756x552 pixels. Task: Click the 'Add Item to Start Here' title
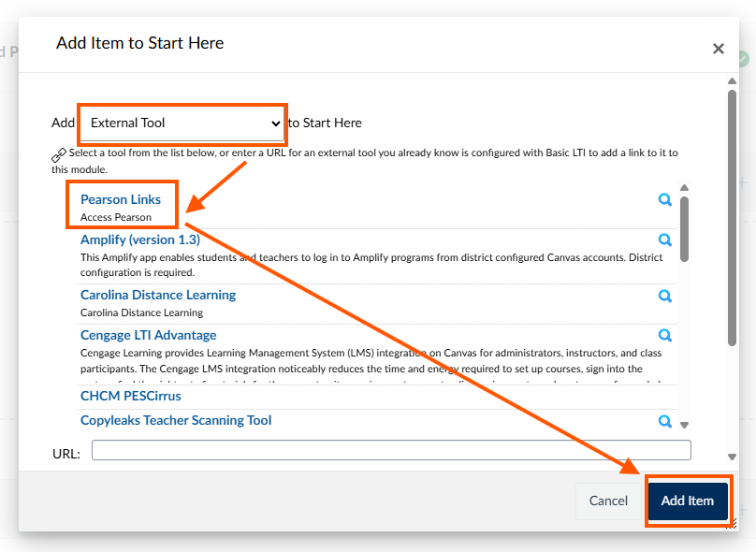(139, 43)
